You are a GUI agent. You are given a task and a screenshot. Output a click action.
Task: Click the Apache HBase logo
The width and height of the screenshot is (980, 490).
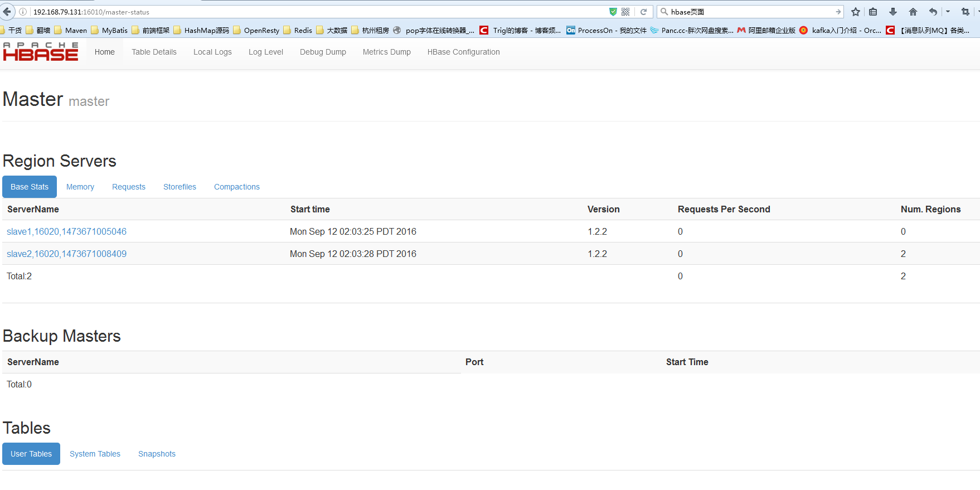point(41,52)
